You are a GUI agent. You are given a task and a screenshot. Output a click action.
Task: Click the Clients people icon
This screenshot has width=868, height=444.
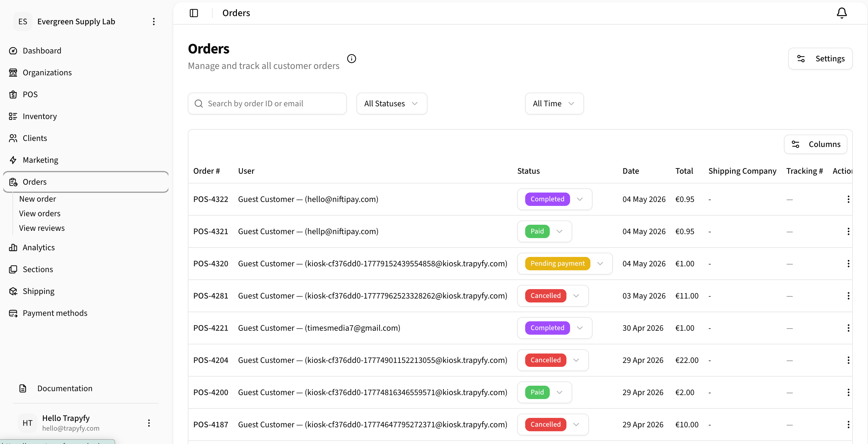[13, 138]
